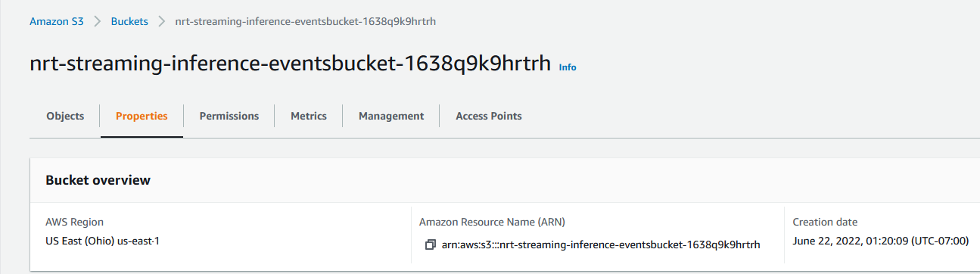Click the bucket name in the breadcrumb trail
This screenshot has width=980, height=274.
click(306, 21)
